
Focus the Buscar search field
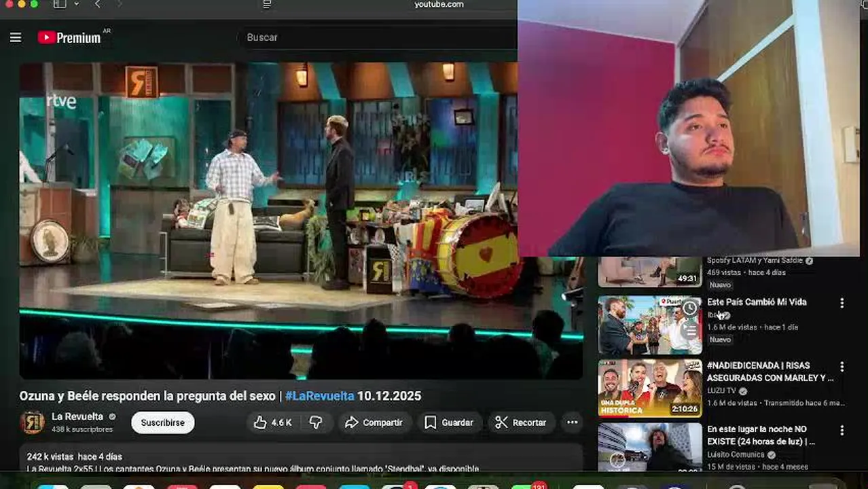coord(377,37)
